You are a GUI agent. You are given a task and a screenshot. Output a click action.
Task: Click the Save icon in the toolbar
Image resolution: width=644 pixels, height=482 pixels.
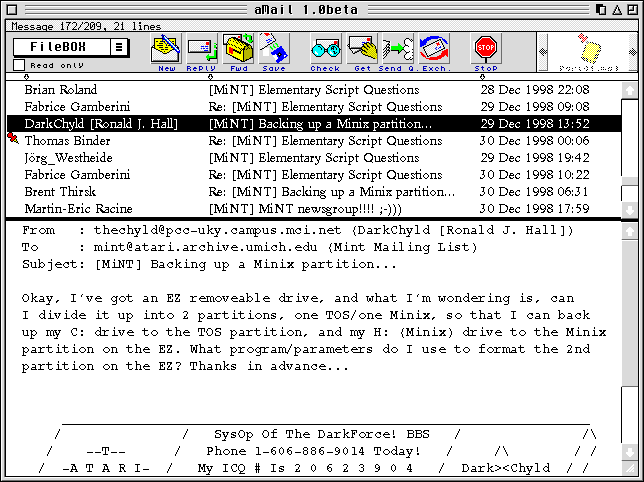[273, 51]
